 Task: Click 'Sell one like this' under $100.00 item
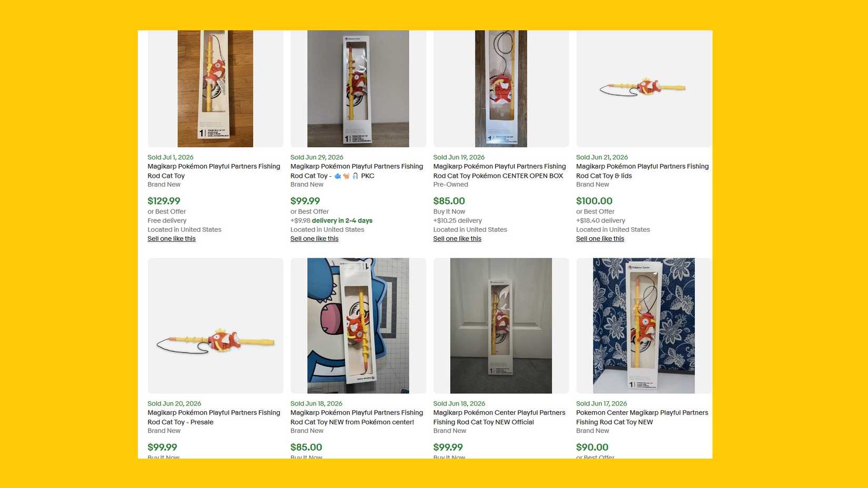pyautogui.click(x=600, y=239)
